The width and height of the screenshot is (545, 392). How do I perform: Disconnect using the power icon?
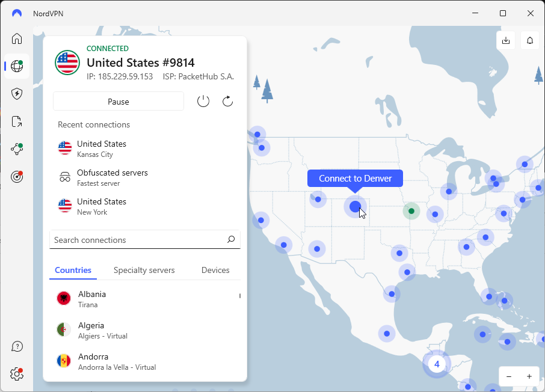(203, 102)
